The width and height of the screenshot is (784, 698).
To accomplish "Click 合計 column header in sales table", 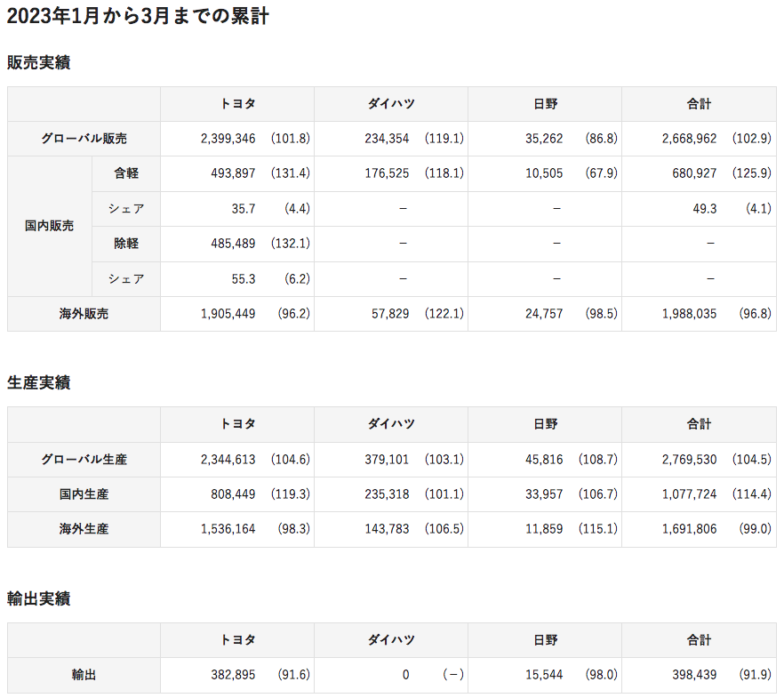I will click(699, 104).
